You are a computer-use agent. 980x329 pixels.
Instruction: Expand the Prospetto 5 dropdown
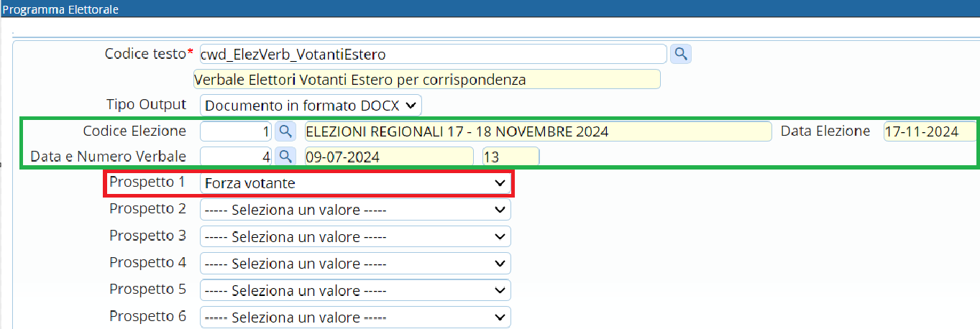click(x=355, y=289)
